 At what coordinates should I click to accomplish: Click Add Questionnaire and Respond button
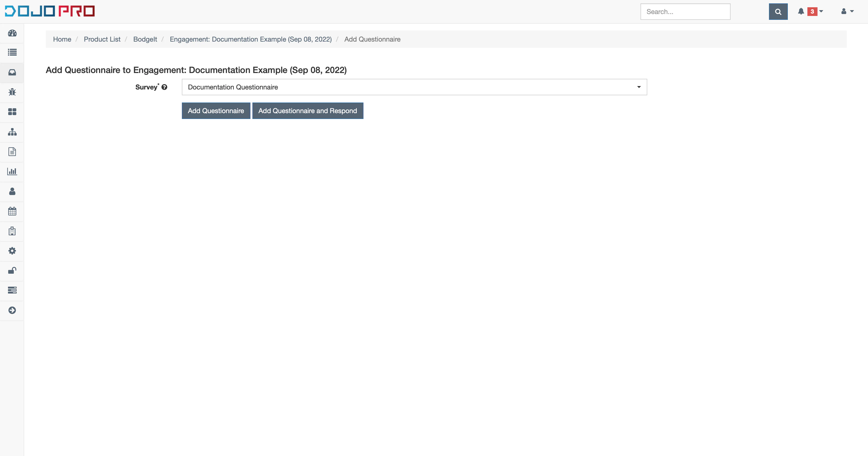coord(308,110)
